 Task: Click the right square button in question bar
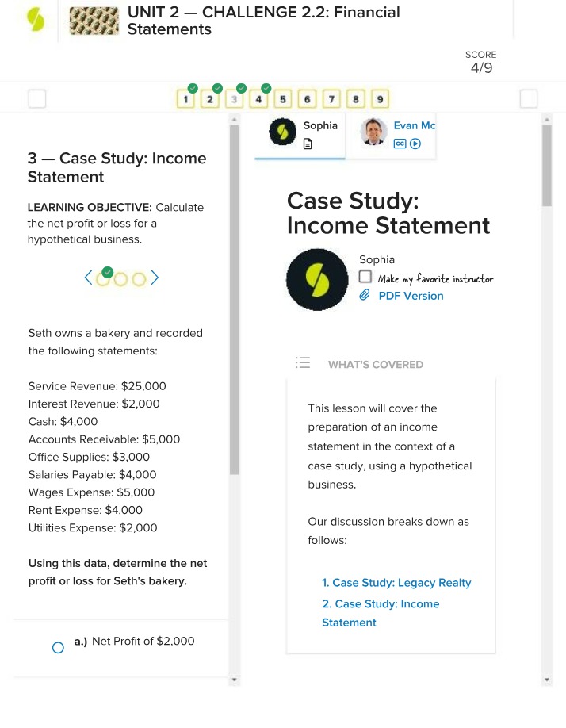tap(529, 98)
